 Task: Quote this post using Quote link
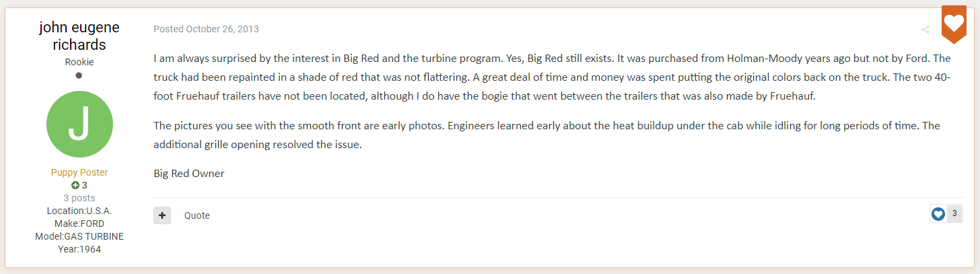pos(197,215)
